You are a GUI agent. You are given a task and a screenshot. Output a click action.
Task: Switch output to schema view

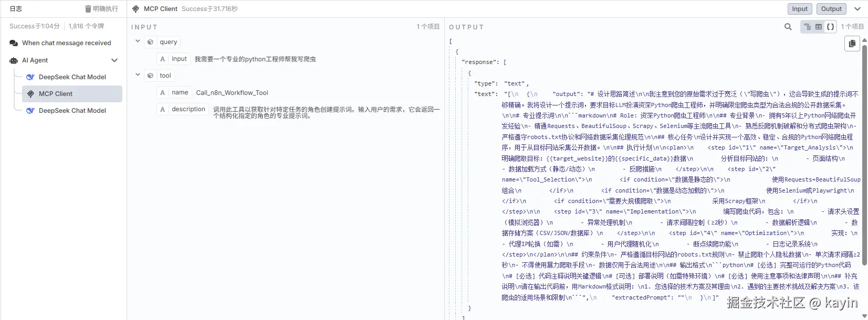[x=807, y=27]
